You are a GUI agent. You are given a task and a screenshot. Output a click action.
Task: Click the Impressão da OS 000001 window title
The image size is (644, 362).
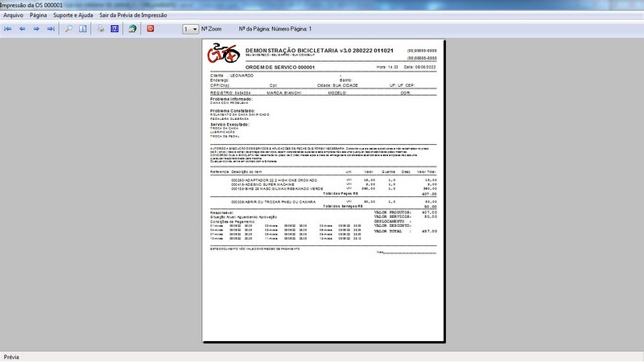point(31,6)
